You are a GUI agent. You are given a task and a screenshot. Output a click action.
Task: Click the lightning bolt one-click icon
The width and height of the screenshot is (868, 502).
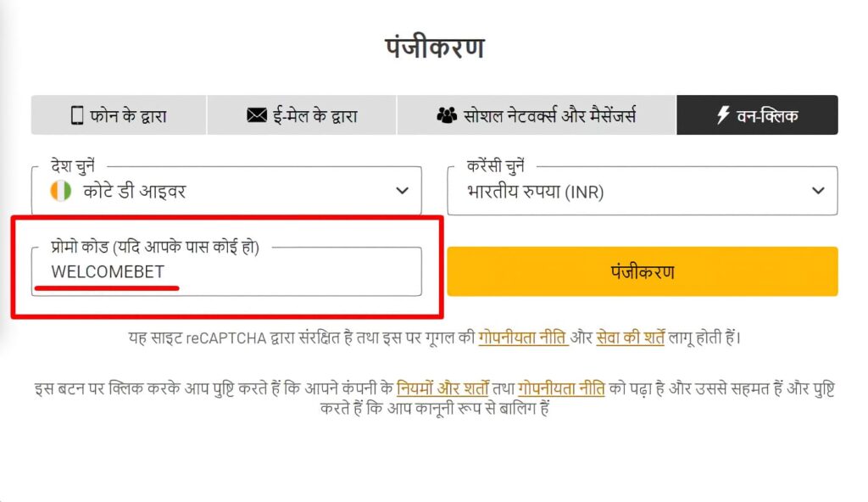click(724, 115)
